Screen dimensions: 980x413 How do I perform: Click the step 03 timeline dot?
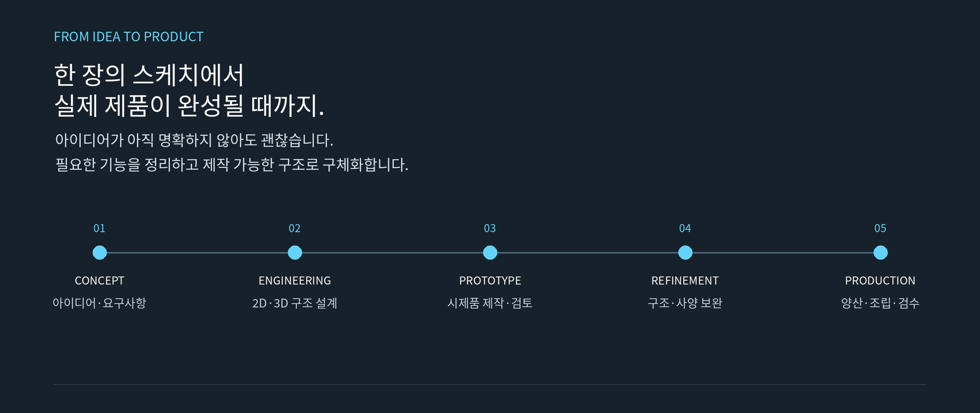point(490,252)
